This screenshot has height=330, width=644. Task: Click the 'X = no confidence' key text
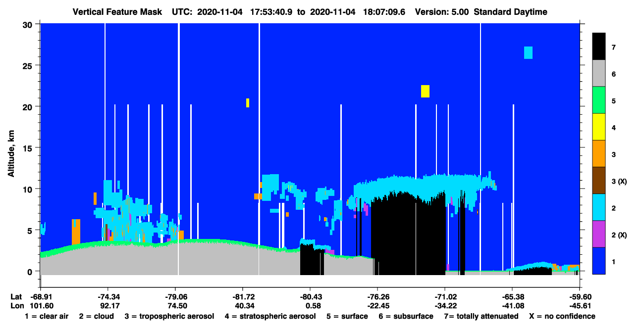pos(562,316)
